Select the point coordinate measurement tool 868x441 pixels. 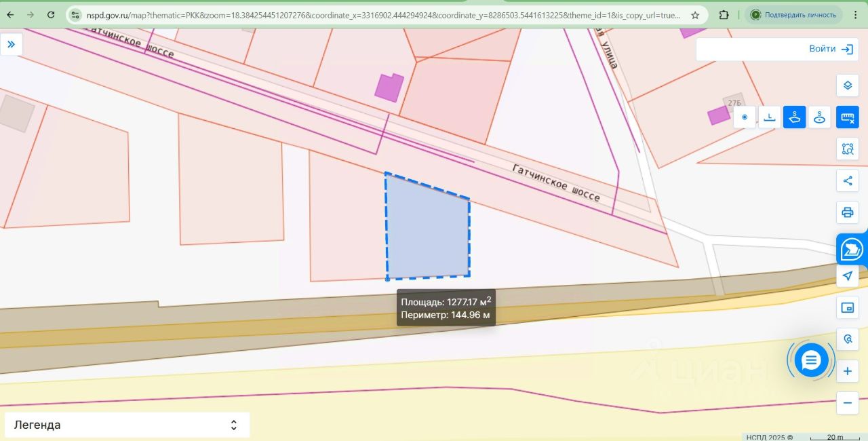coord(745,117)
